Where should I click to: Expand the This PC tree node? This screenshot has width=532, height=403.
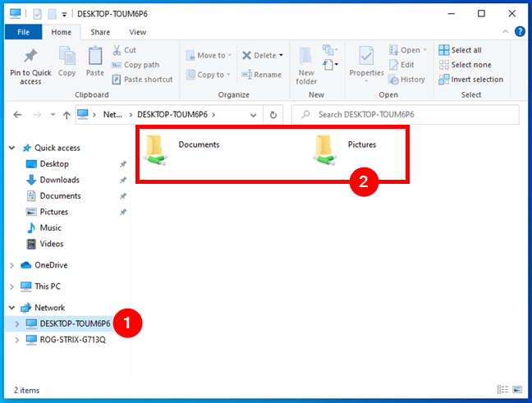pos(11,286)
